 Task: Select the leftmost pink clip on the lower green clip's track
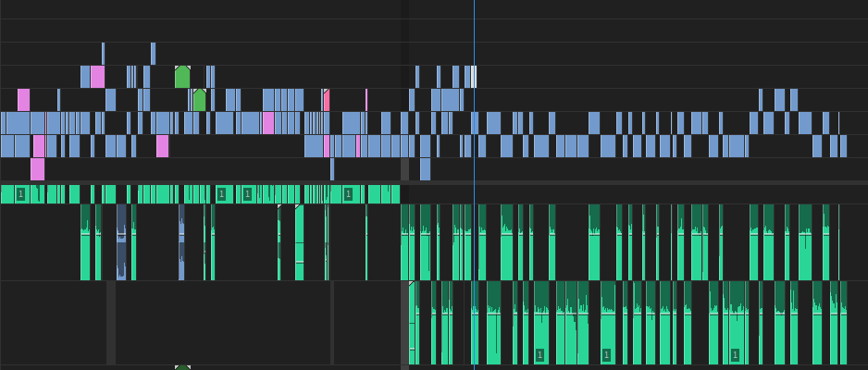(x=23, y=100)
